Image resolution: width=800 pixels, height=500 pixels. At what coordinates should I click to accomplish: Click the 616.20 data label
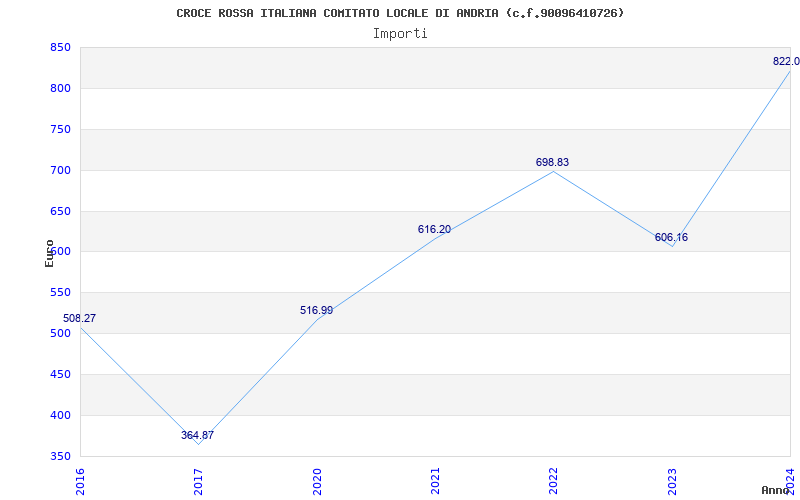(x=434, y=230)
